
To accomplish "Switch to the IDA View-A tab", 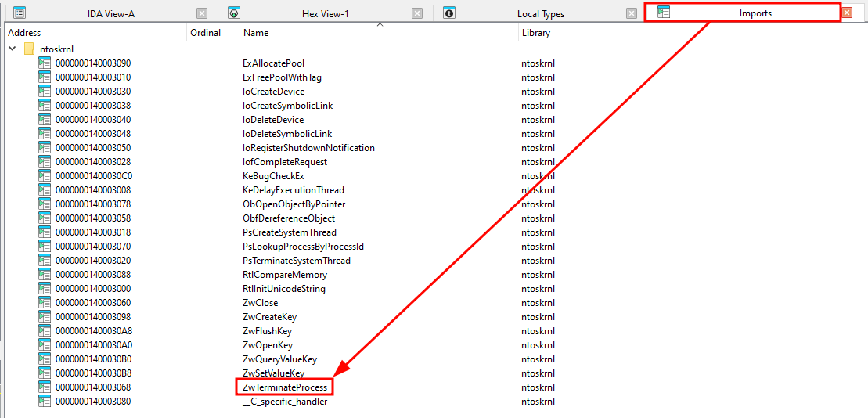I will tap(110, 14).
